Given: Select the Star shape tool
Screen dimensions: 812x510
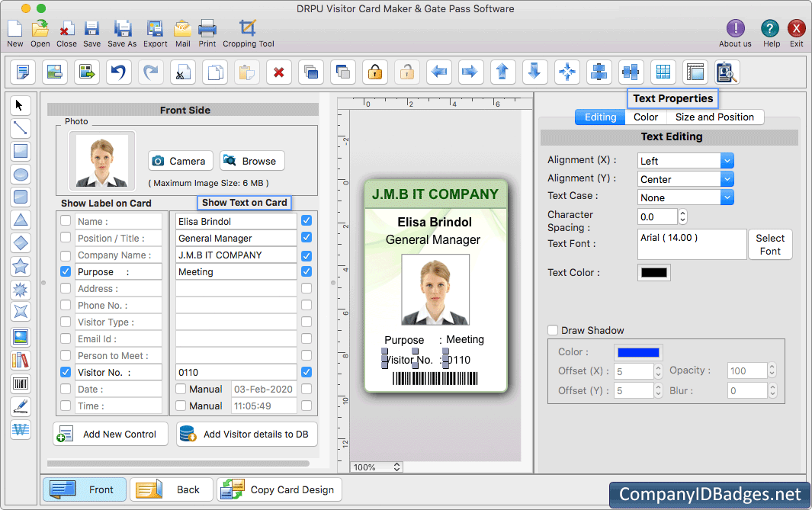Looking at the screenshot, I should [x=20, y=266].
